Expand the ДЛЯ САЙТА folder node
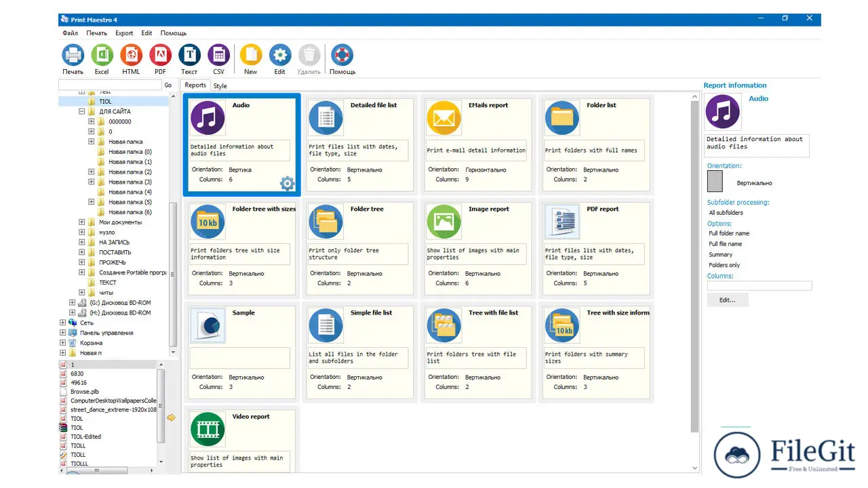 click(82, 112)
